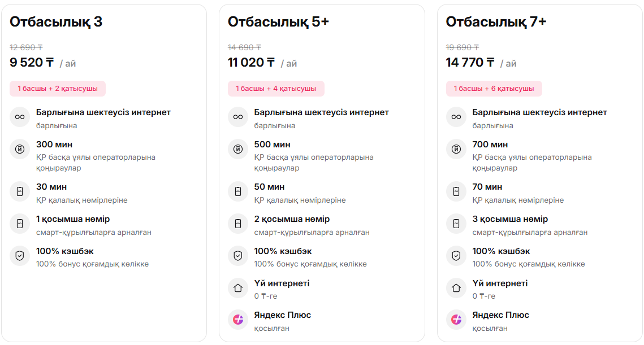Open the Отбасылық 7+ plan title
Screen dimensions: 644x345
tap(496, 22)
